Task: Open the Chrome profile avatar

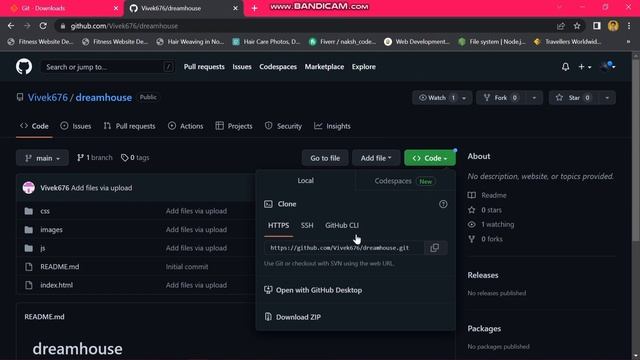Action: click(x=613, y=26)
